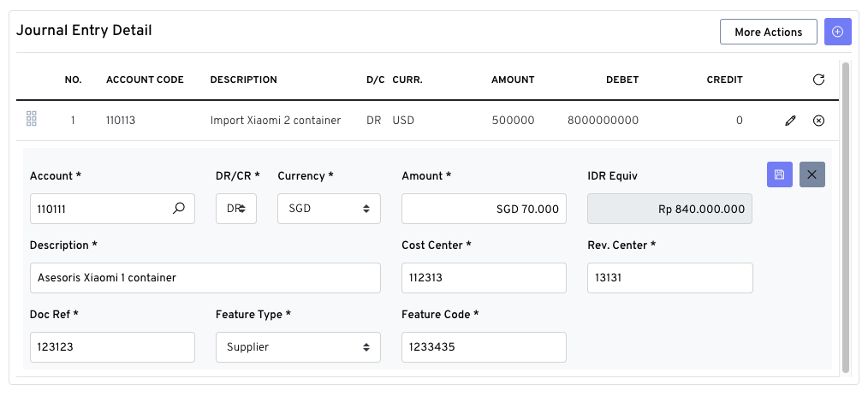The height and width of the screenshot is (396, 868).
Task: Open the More Actions menu
Action: (768, 32)
